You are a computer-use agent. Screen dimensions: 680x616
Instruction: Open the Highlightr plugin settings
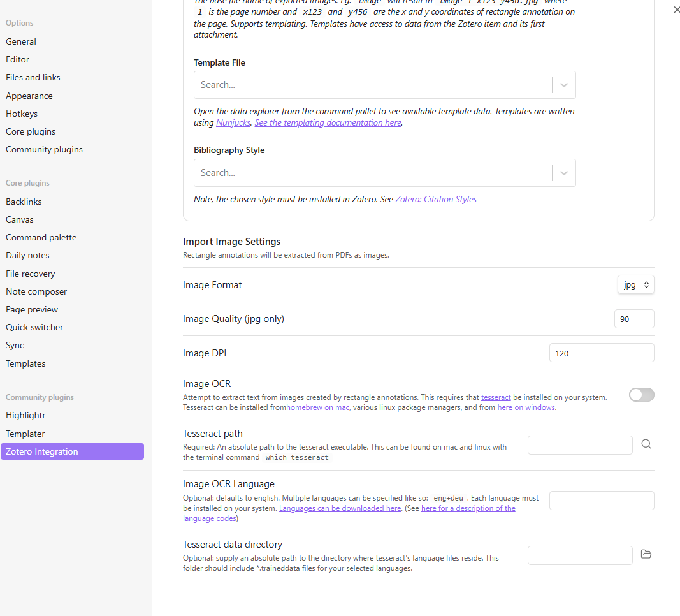tap(25, 415)
